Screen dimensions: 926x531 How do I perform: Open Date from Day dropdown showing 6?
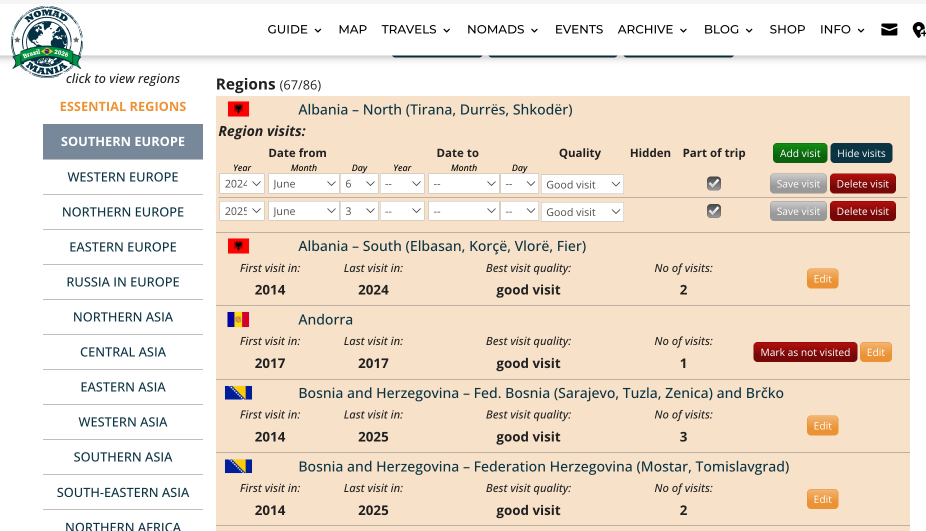point(359,184)
